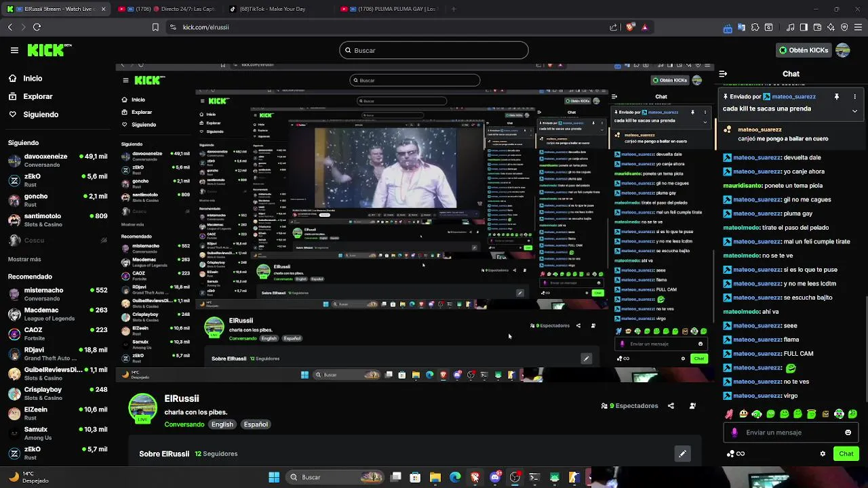Open Brave Shields lion icon

(630, 27)
